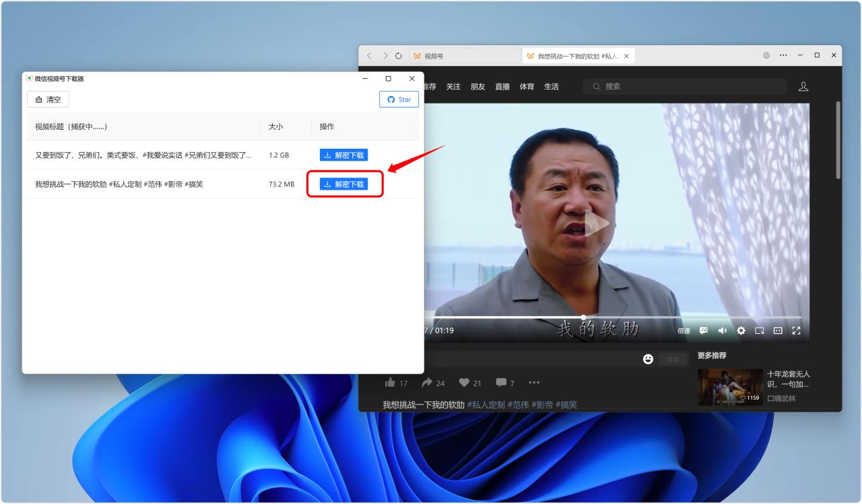862x504 pixels.
Task: Enter fullscreen mode in video player
Action: tap(796, 330)
